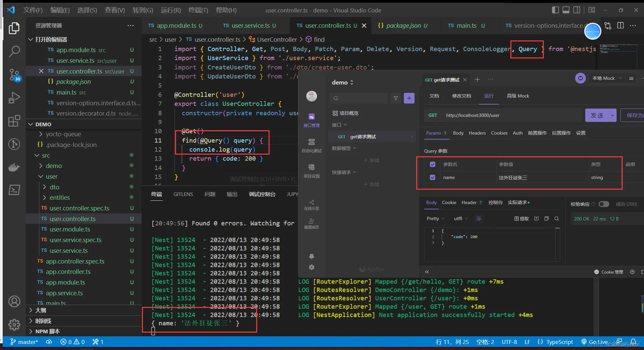
Task: Toggle the secondary sidebar layout button
Action: click(x=577, y=10)
